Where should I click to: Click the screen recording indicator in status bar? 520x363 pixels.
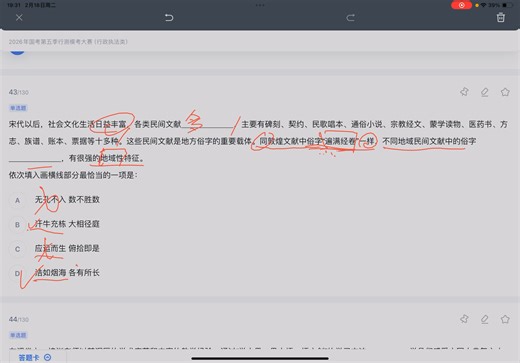(x=461, y=5)
